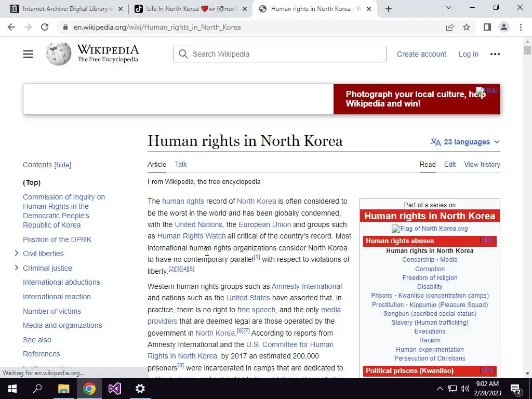Open volume control tray icon
The width and height of the screenshot is (532, 399).
[x=465, y=389]
